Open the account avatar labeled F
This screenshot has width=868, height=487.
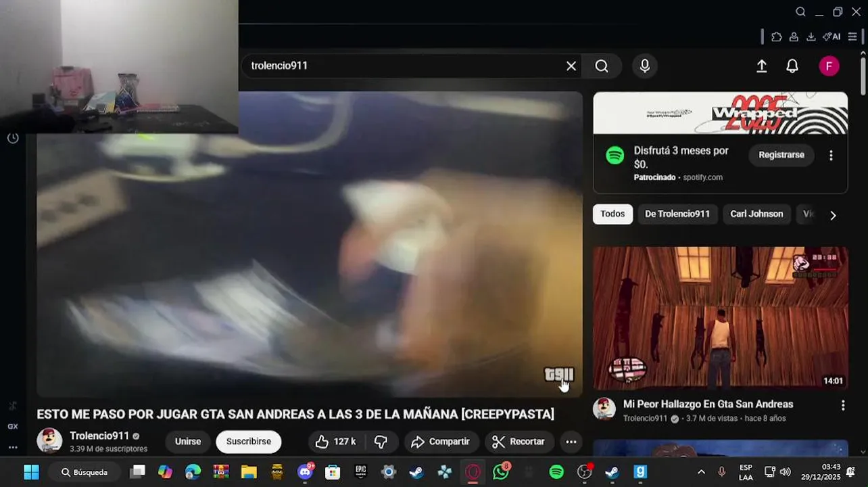pos(829,66)
